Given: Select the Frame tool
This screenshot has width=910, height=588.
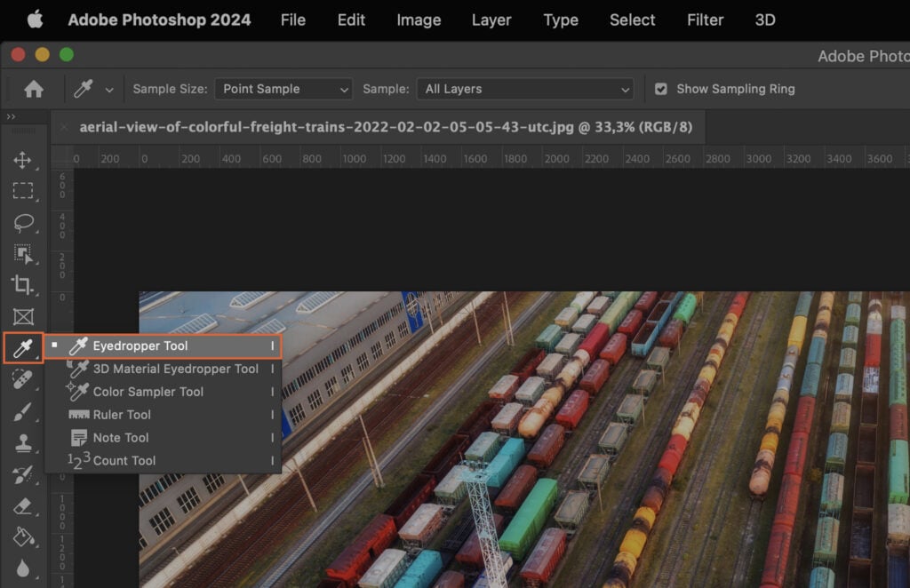Looking at the screenshot, I should (x=23, y=317).
